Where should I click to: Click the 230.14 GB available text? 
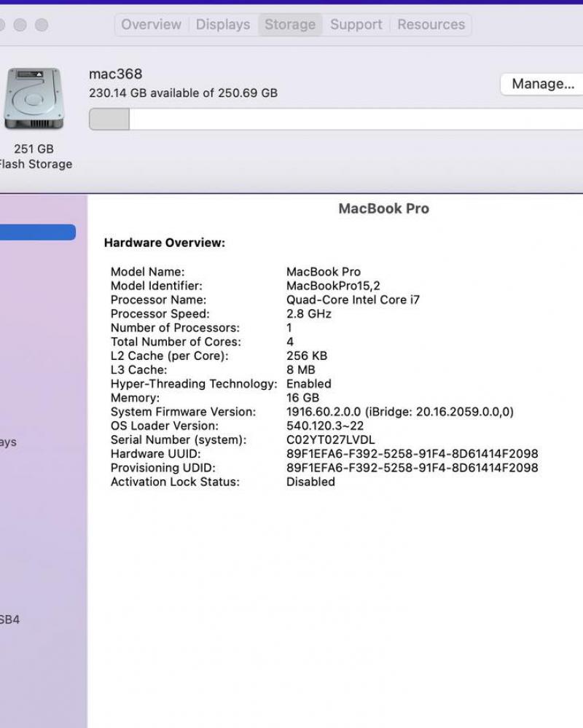point(183,93)
